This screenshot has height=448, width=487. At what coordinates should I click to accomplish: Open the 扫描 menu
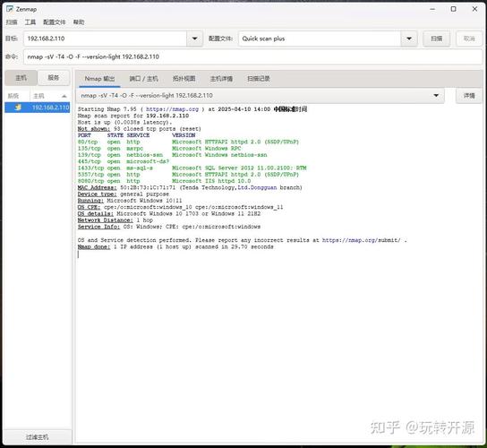12,22
